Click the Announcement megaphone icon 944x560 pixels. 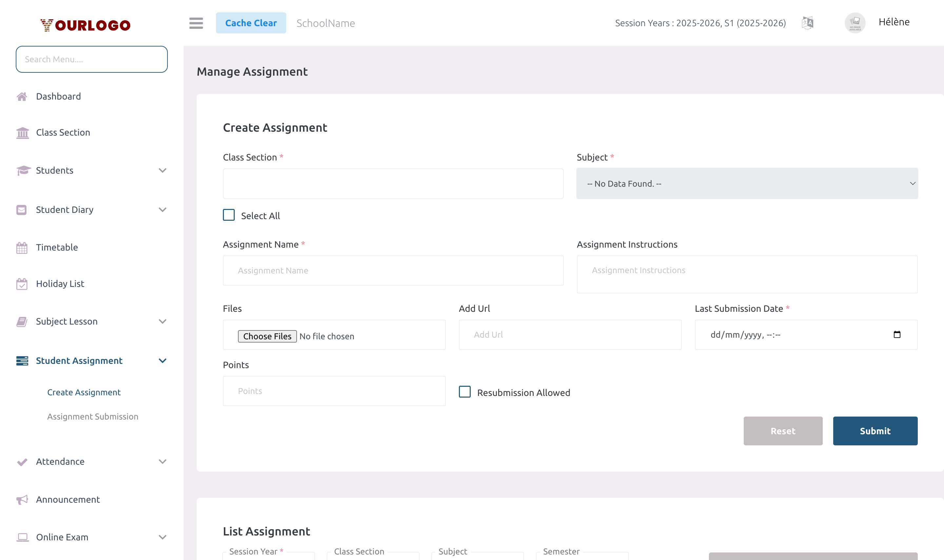(x=22, y=500)
